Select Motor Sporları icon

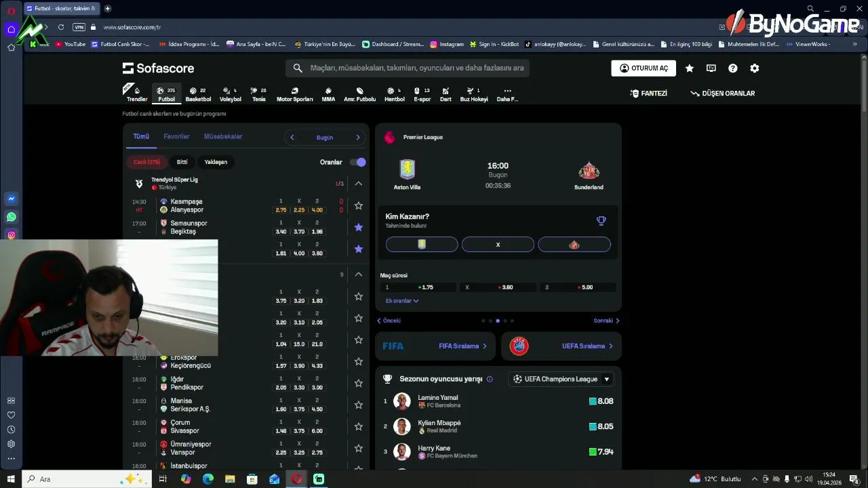[294, 94]
